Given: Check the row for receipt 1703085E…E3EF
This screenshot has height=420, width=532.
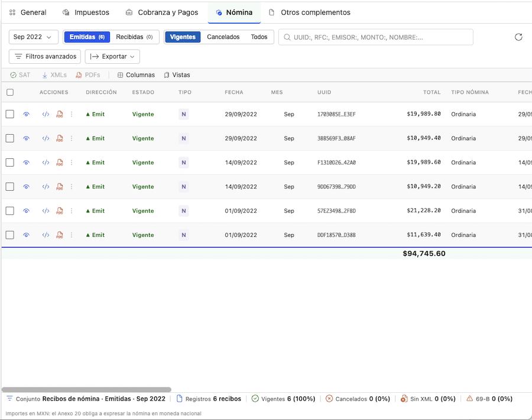Looking at the screenshot, I should point(10,114).
